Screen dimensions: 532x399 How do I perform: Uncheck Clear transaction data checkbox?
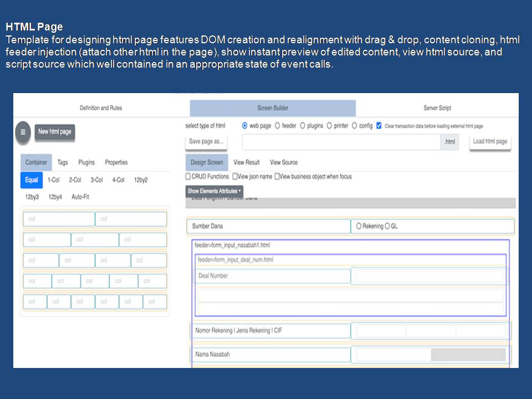point(379,126)
